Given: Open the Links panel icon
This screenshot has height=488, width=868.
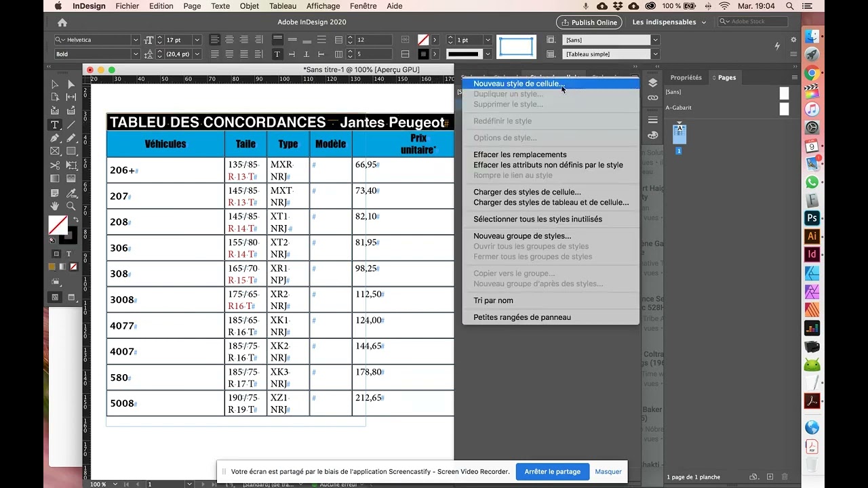Looking at the screenshot, I should click(652, 98).
